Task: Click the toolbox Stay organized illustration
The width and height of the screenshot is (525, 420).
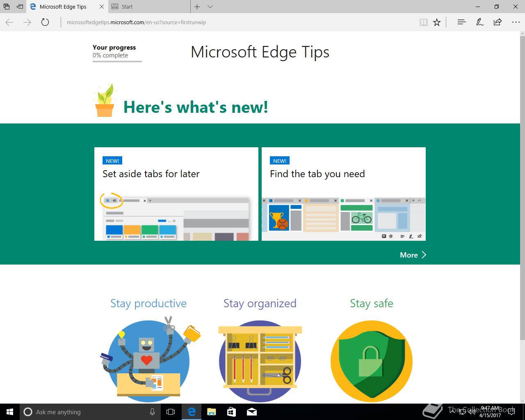Action: pos(260,361)
